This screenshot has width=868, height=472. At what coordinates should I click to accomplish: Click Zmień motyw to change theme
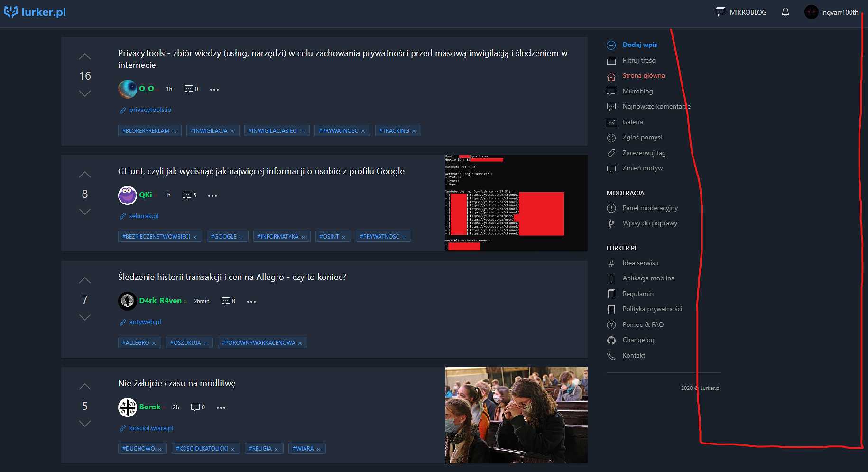click(635, 168)
